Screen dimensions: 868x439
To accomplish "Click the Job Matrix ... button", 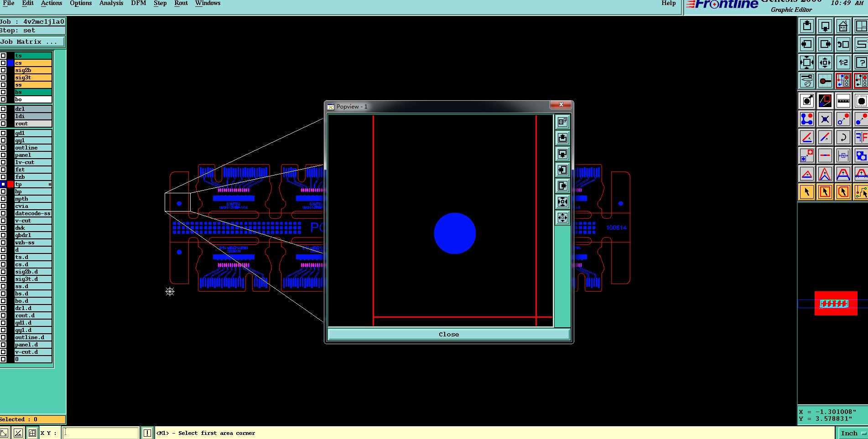I will 32,42.
